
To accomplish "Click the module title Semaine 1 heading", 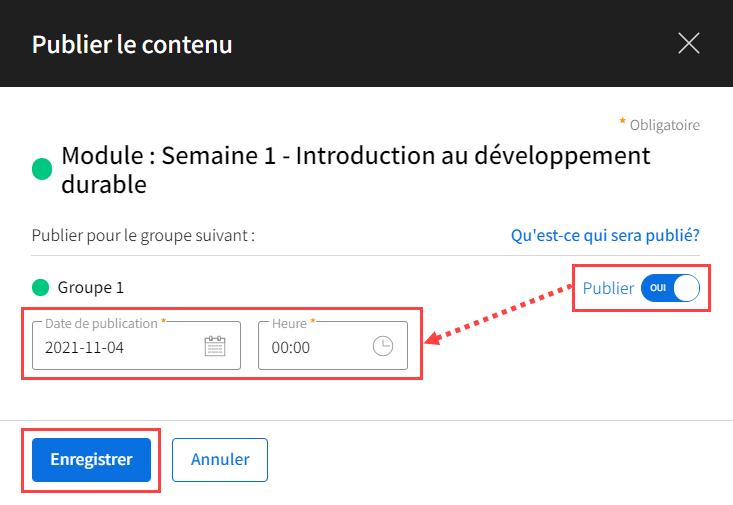I will 355,169.
